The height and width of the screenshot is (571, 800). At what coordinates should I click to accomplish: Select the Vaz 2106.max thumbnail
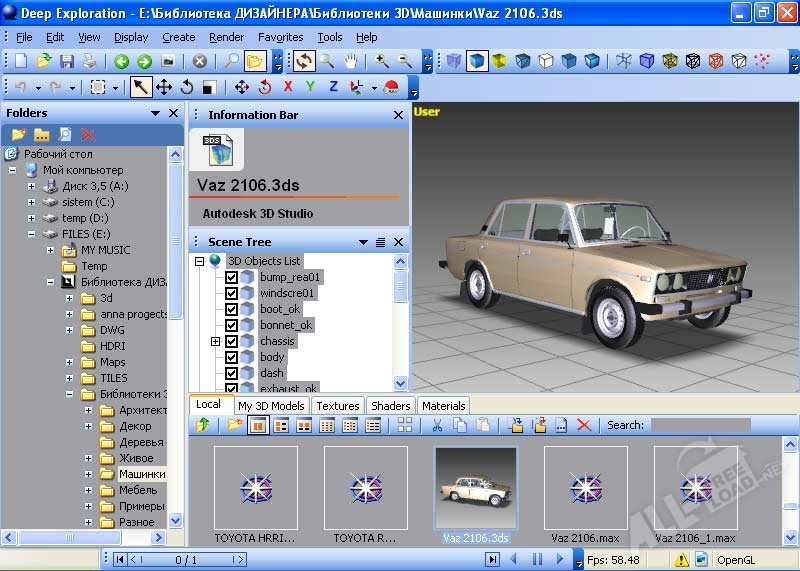pyautogui.click(x=585, y=488)
